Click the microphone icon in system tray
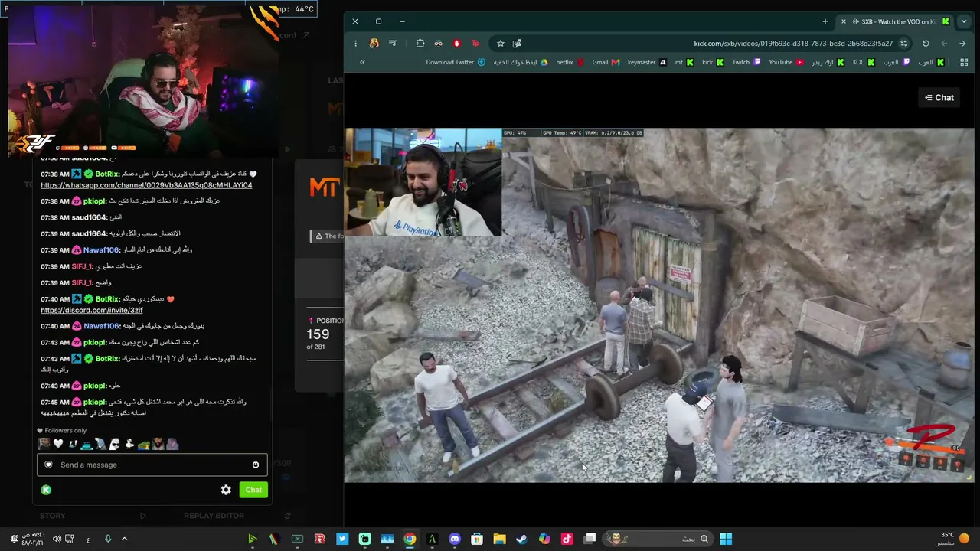 (107, 539)
